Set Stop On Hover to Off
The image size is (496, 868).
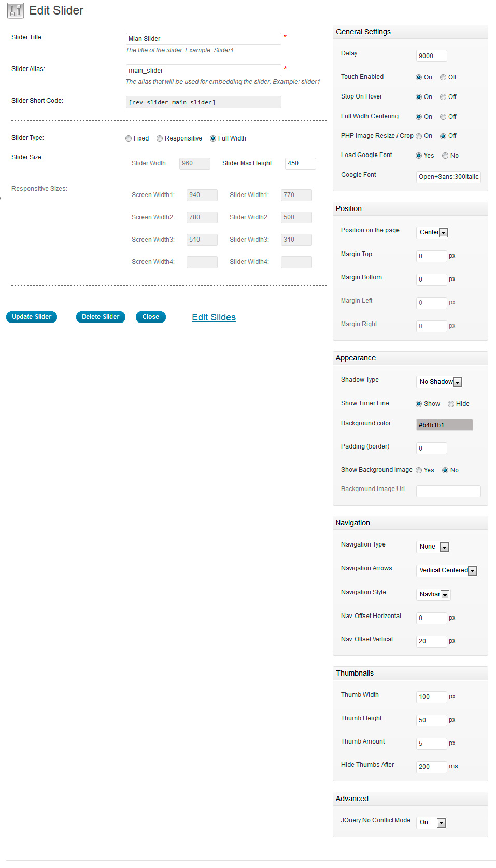tap(443, 97)
